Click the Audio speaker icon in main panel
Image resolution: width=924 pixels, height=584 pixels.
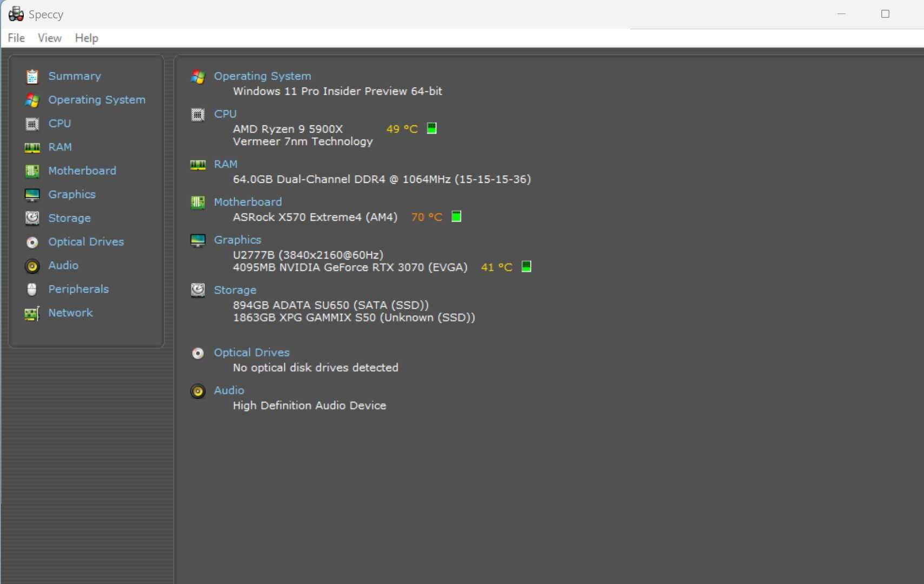click(x=198, y=391)
